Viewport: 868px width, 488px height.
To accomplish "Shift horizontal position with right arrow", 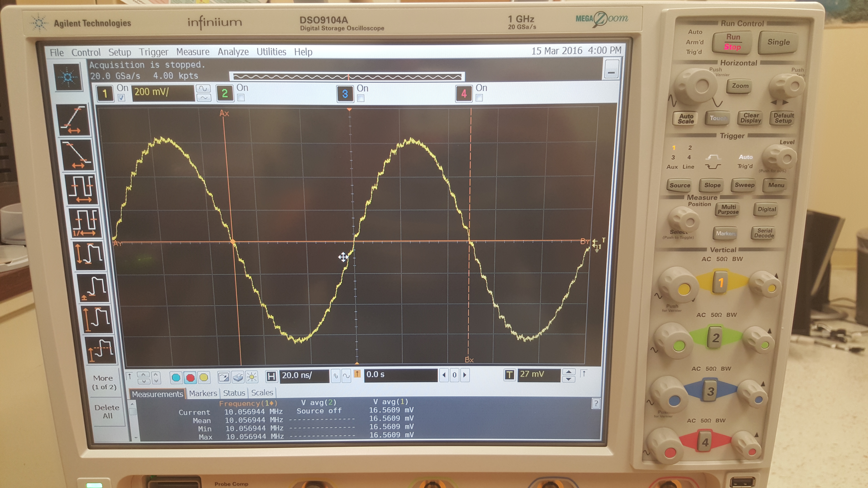I will (x=465, y=374).
